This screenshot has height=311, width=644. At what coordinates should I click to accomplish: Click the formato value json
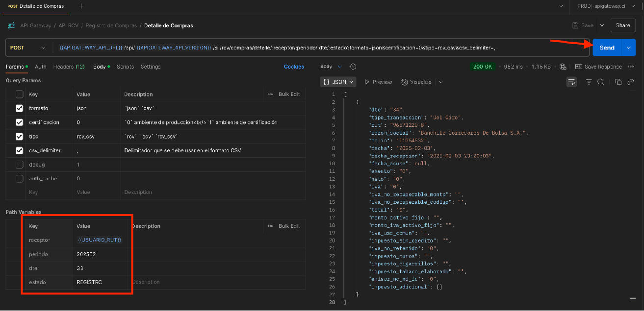pos(81,108)
